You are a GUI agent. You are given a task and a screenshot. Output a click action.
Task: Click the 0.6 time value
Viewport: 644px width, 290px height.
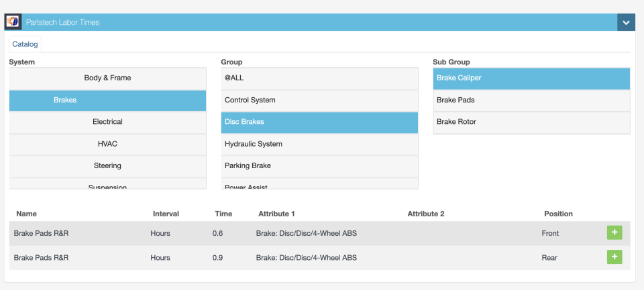tap(217, 233)
